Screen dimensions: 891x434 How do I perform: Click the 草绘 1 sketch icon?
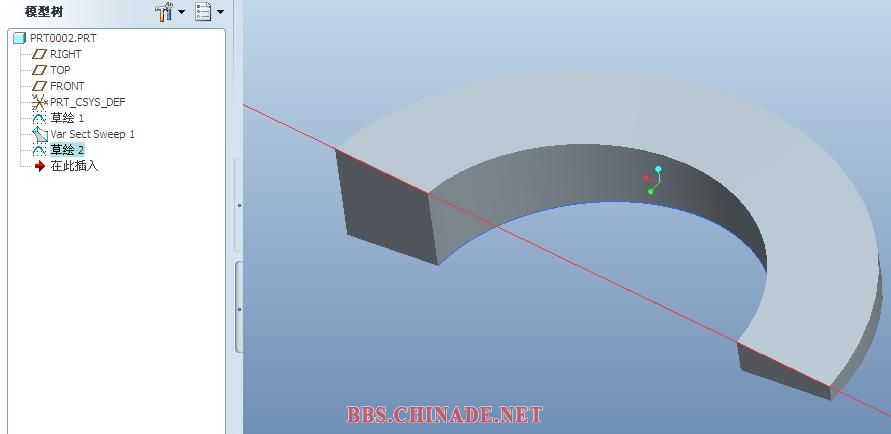pos(39,118)
